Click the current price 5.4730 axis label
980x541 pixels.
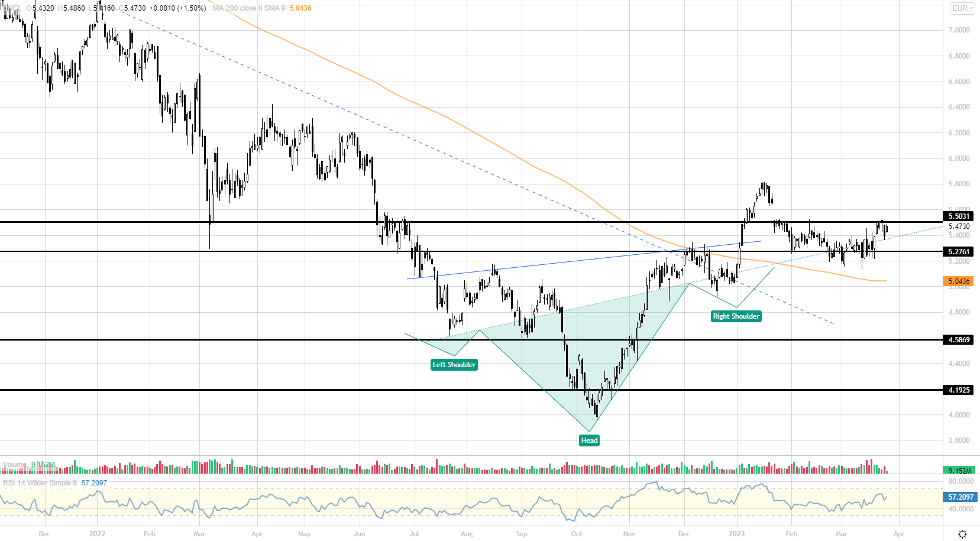point(959,226)
